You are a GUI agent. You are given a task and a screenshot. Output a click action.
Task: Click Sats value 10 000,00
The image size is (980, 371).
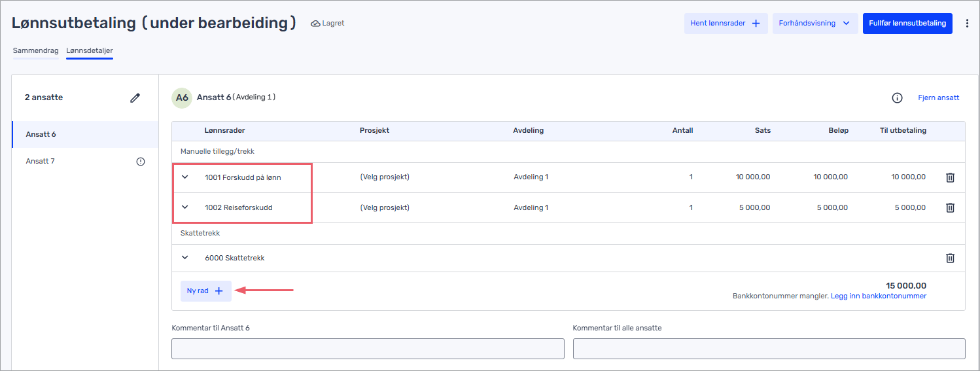pos(753,177)
